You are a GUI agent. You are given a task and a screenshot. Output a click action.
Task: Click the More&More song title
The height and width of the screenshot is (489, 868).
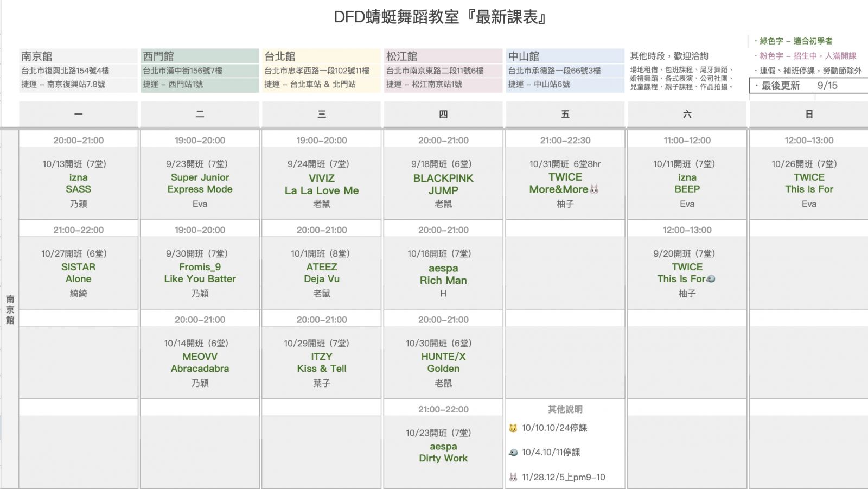pyautogui.click(x=559, y=189)
